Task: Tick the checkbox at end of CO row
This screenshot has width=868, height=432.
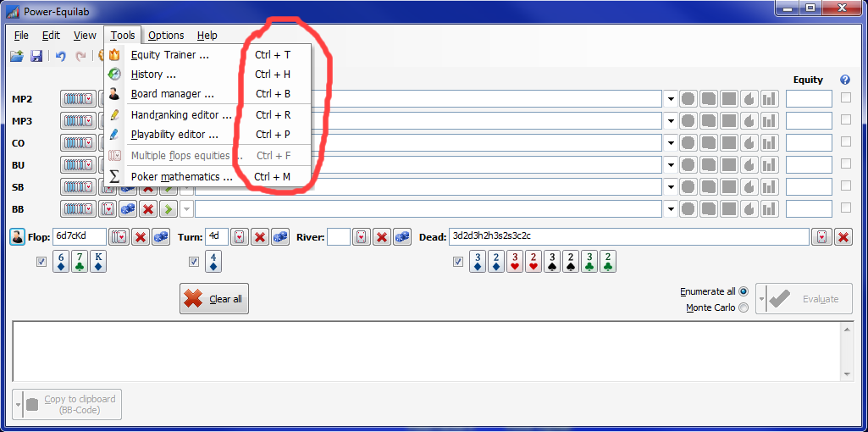Action: (845, 141)
